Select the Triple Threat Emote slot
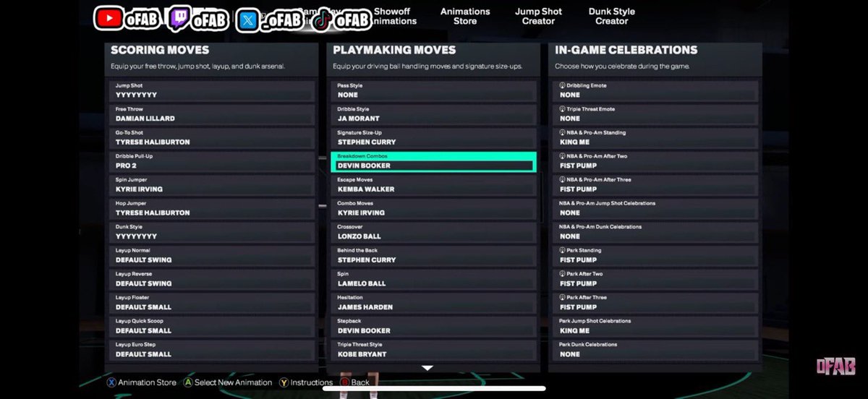The height and width of the screenshot is (399, 868). point(656,114)
